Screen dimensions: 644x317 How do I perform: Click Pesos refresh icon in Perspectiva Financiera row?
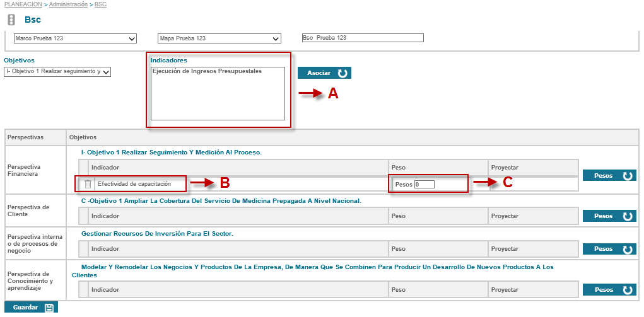(628, 176)
